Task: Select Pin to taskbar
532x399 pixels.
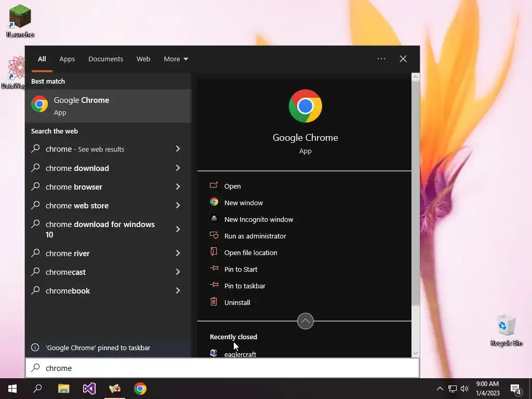Action: pyautogui.click(x=245, y=286)
